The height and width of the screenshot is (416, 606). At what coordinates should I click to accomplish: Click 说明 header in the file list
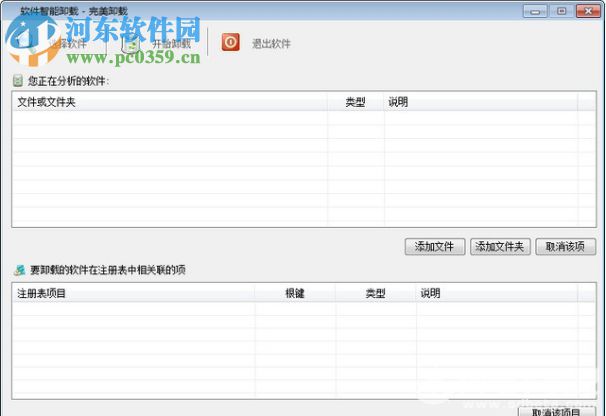tap(481, 102)
